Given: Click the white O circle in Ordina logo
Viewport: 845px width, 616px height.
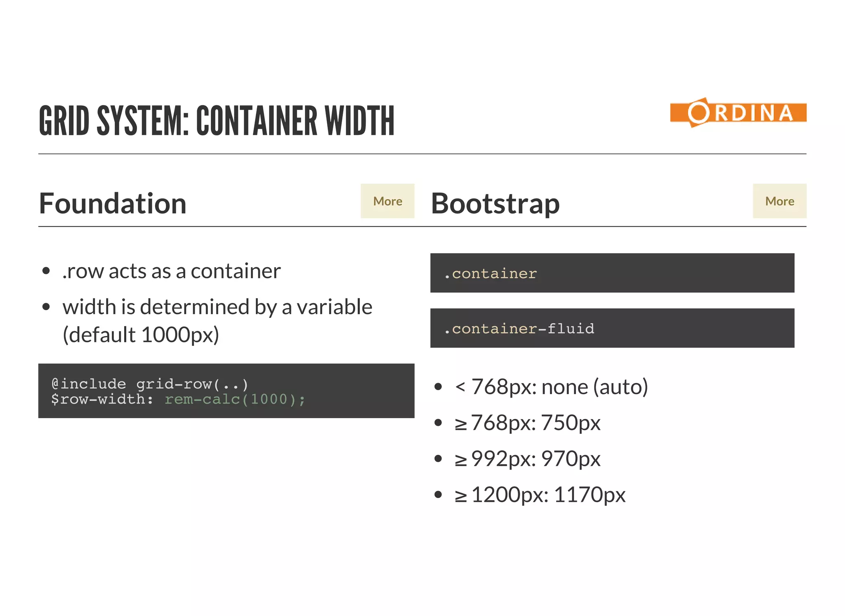Looking at the screenshot, I should click(699, 113).
